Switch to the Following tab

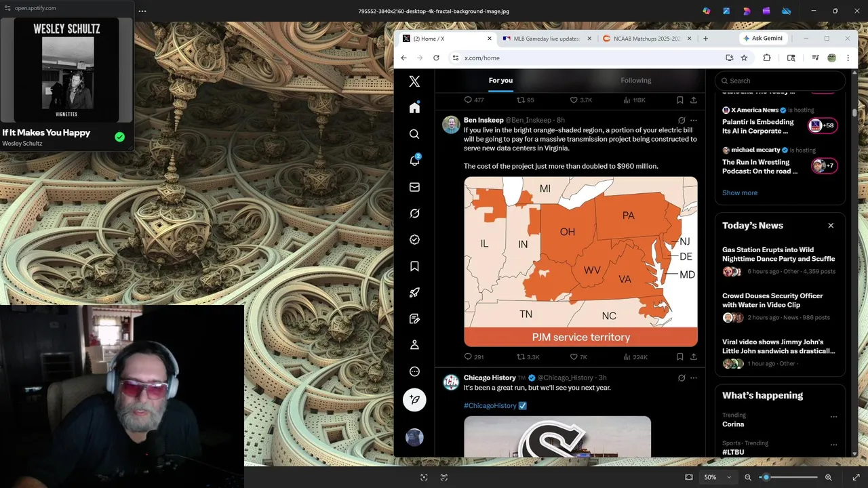(x=635, y=80)
